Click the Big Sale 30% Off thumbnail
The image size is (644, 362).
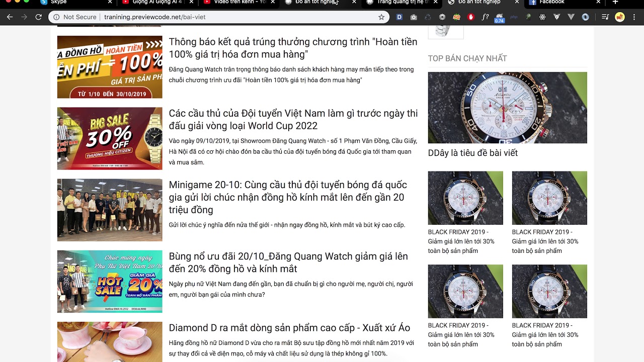click(110, 138)
